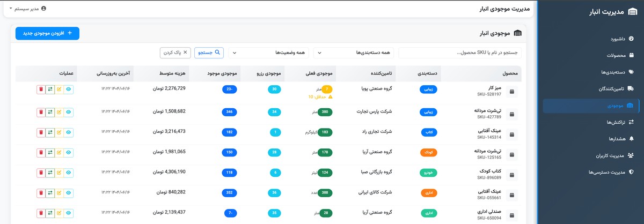Delete the SKU-125165 row
The width and height of the screenshot is (644, 224).
click(x=41, y=152)
